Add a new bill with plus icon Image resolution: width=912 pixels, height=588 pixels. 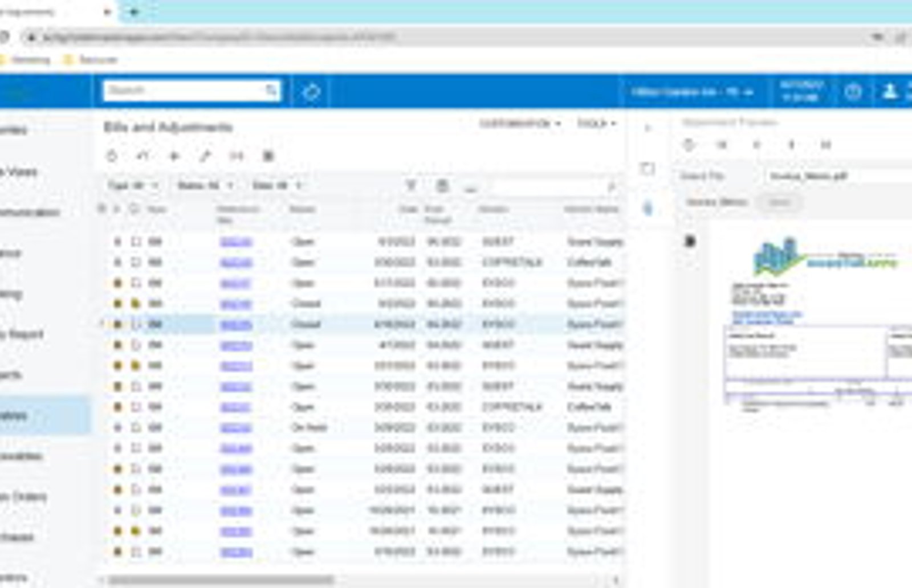click(174, 156)
